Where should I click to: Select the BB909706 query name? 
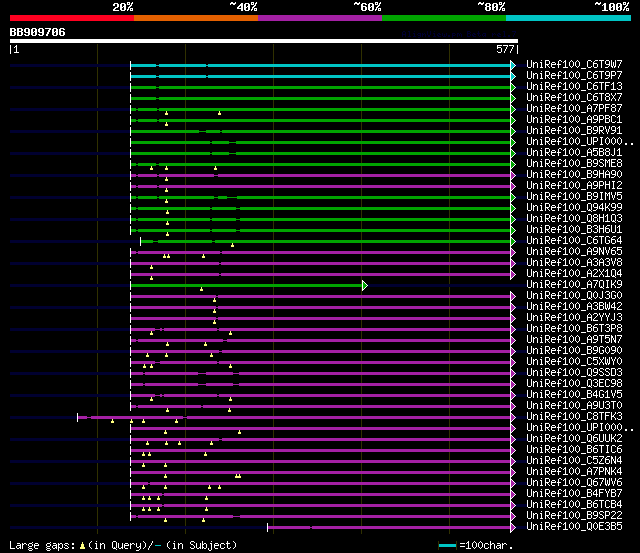tap(38, 32)
